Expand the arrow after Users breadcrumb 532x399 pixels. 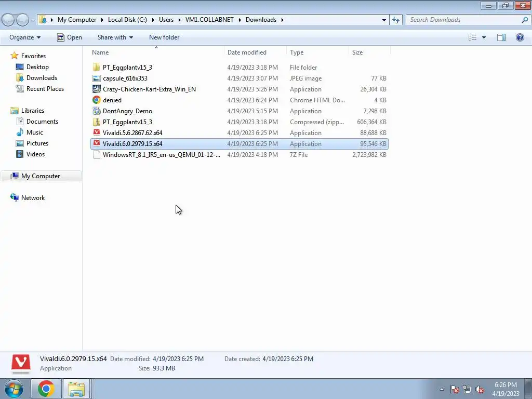pyautogui.click(x=179, y=20)
